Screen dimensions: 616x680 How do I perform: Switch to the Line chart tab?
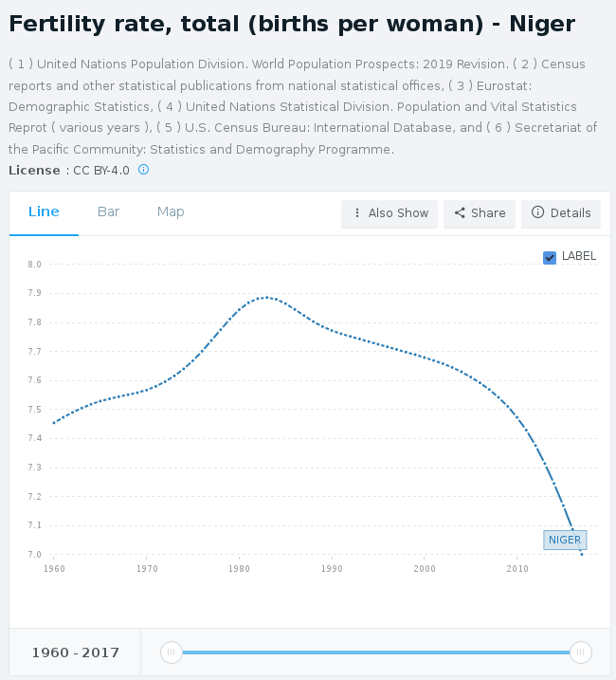tap(44, 211)
